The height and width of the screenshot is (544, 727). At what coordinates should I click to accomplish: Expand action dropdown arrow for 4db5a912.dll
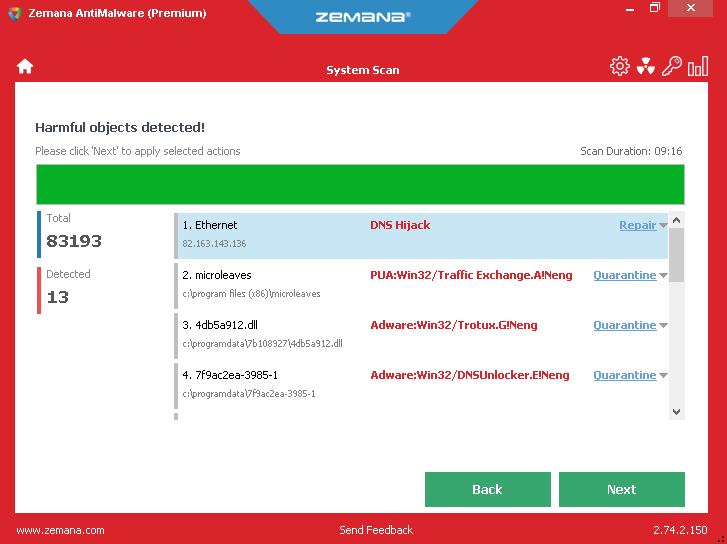tap(663, 326)
